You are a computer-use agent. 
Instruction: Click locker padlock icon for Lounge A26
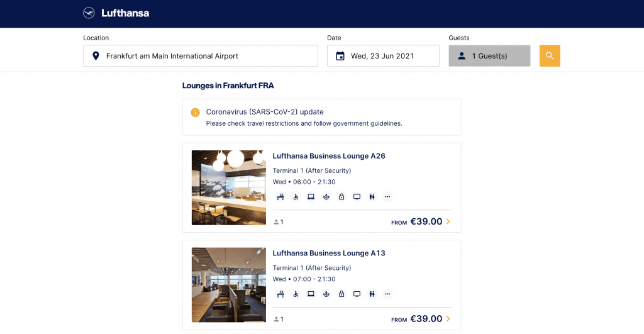tap(341, 197)
